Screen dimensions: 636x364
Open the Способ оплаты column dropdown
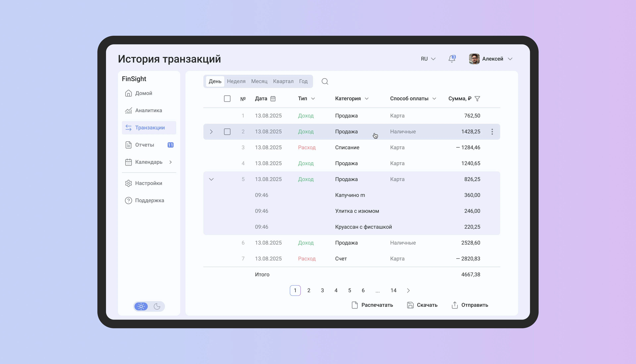coord(434,98)
